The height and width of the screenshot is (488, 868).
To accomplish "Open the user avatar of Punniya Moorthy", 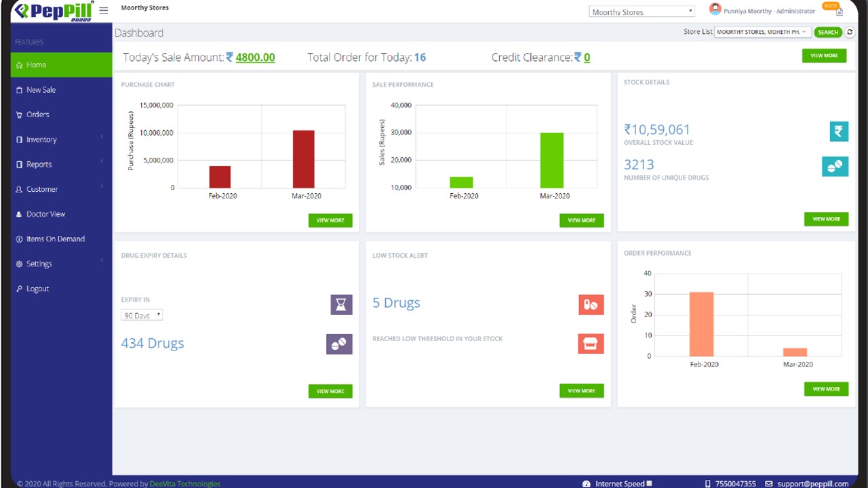I will click(x=715, y=9).
